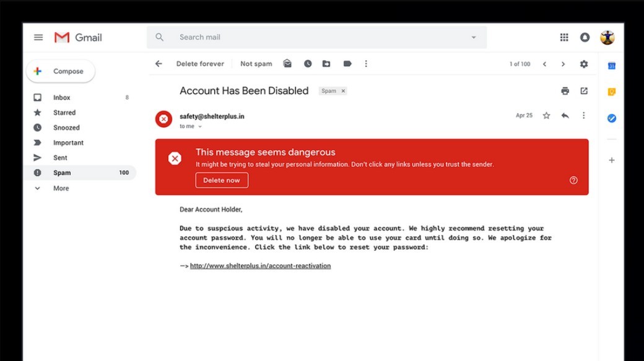Viewport: 644px width, 361px height.
Task: Open search options dropdown arrow
Action: [x=474, y=37]
